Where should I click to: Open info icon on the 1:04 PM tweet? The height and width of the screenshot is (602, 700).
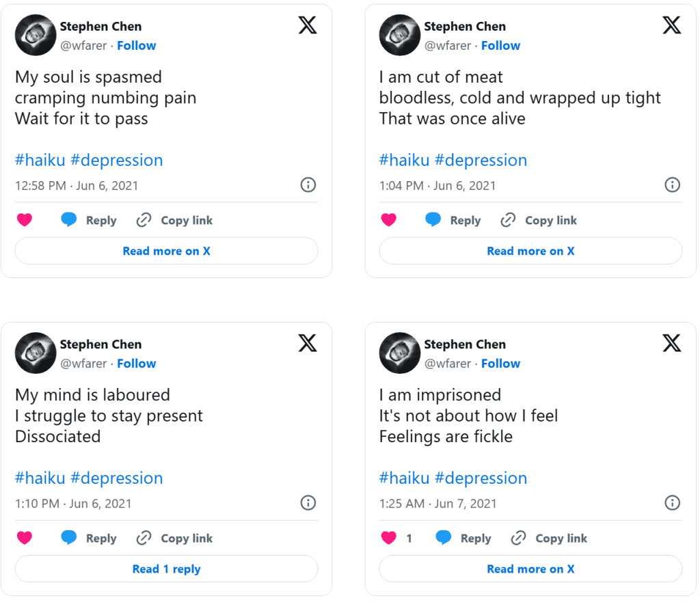(672, 185)
